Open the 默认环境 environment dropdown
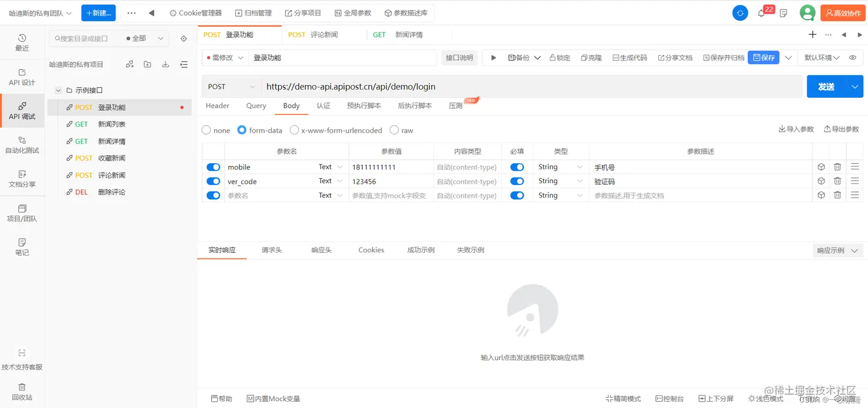 (822, 57)
